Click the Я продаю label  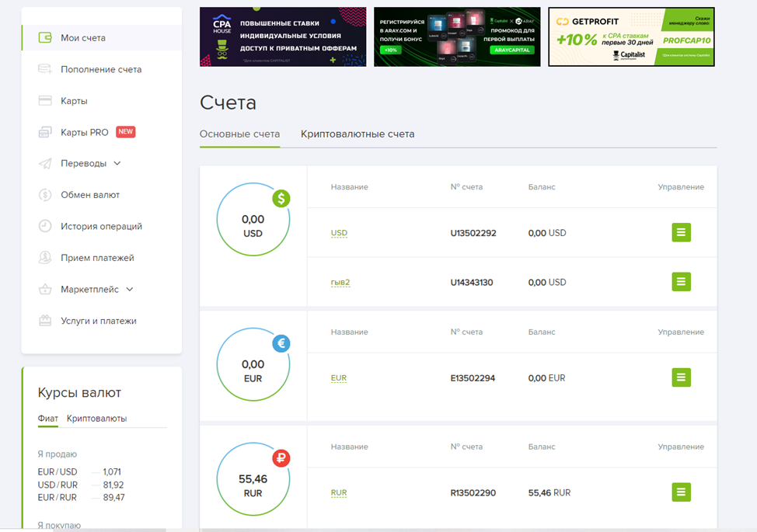point(57,454)
